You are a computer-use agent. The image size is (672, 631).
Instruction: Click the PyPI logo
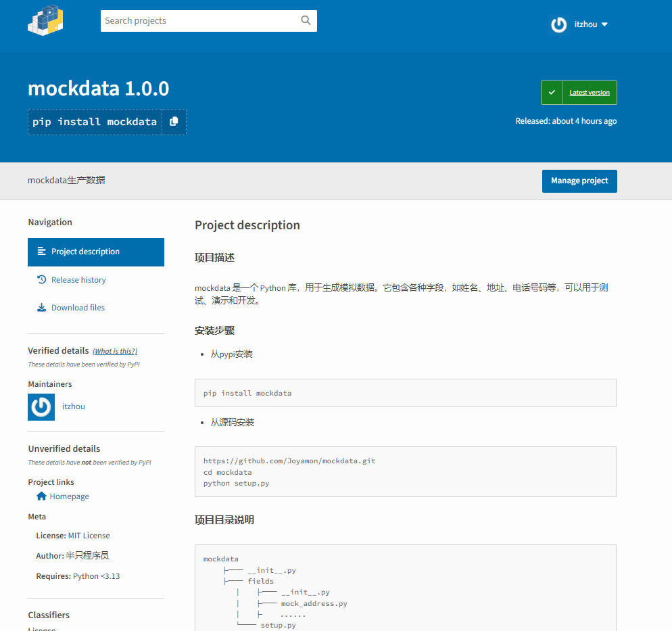pos(45,20)
